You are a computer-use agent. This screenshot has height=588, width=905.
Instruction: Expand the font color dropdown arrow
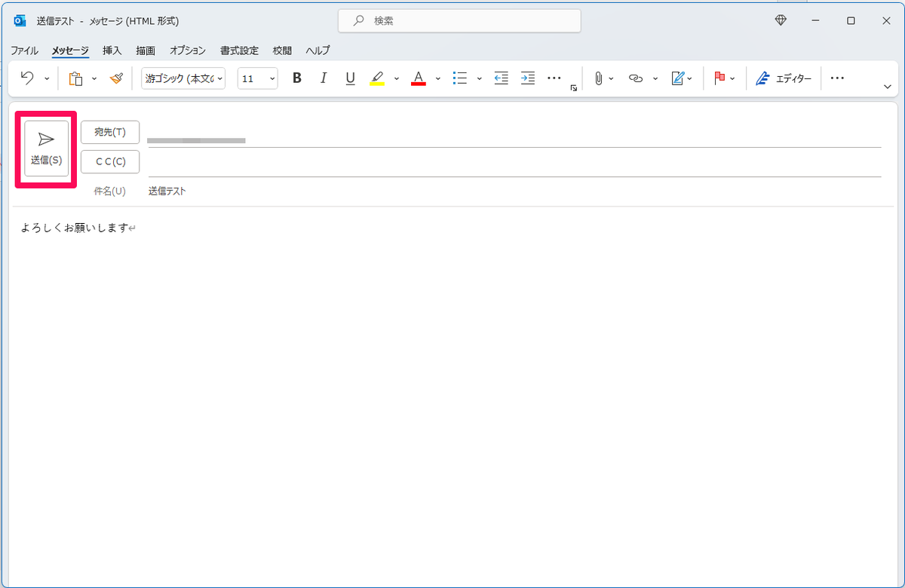coord(438,78)
